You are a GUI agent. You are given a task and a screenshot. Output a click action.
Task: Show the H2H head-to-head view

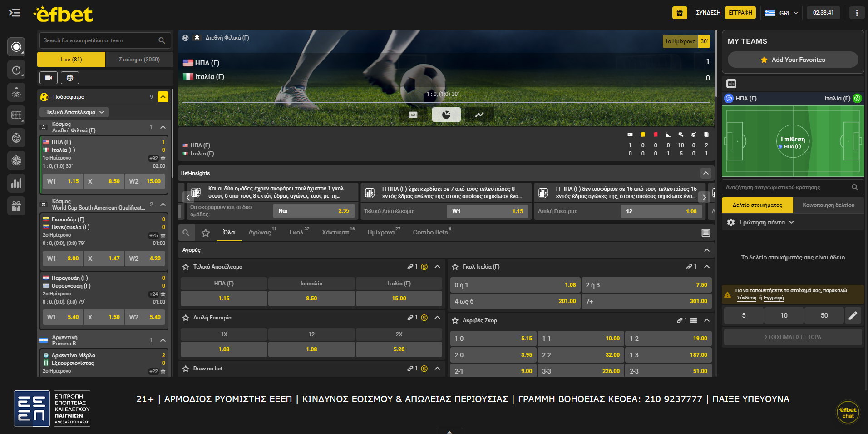click(413, 115)
